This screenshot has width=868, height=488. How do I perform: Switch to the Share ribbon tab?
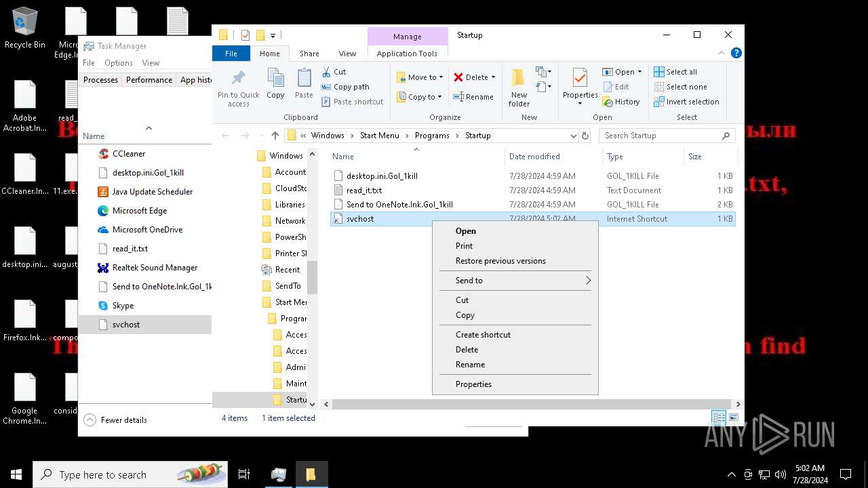[309, 54]
